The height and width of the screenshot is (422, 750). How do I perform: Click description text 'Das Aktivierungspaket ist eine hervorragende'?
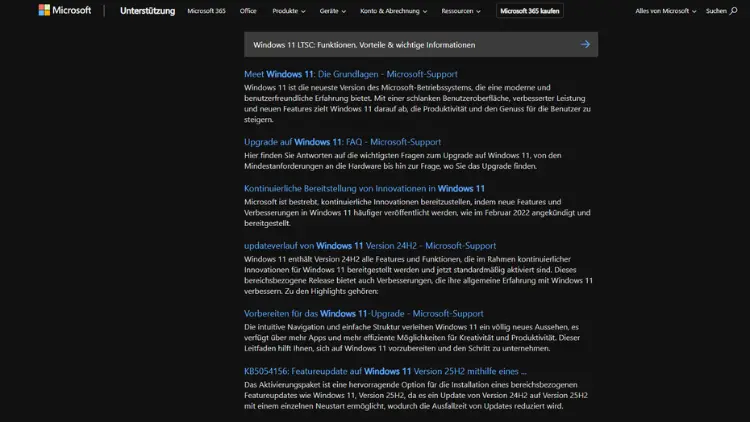point(416,395)
